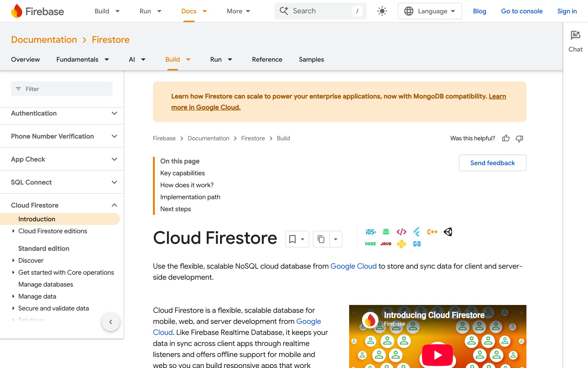Open the bookmark dropdown arrow
The image size is (588, 368).
pyautogui.click(x=302, y=239)
